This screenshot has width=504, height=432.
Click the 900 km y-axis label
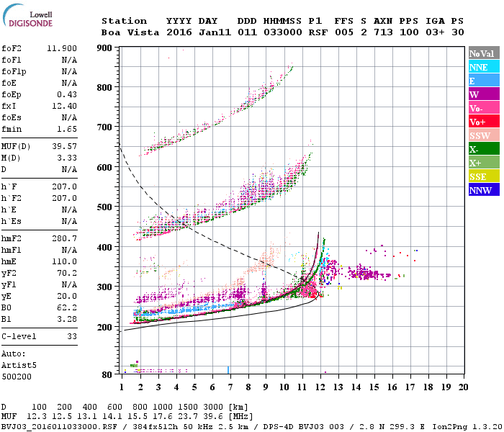pyautogui.click(x=104, y=48)
